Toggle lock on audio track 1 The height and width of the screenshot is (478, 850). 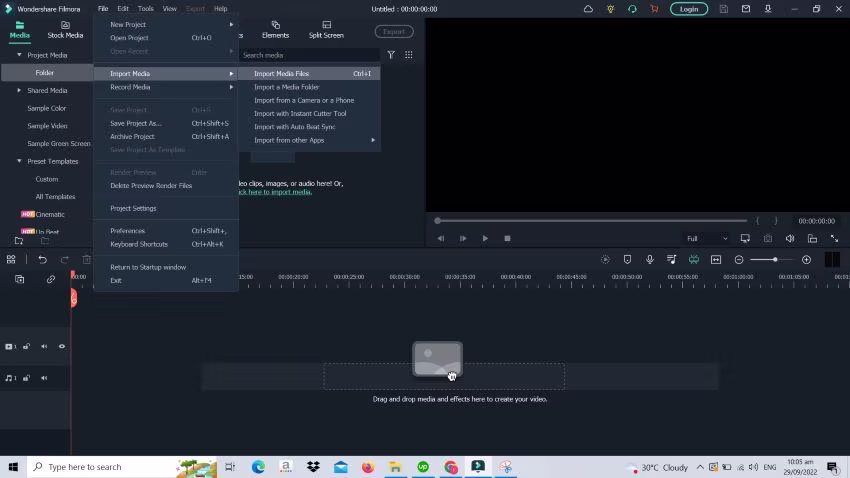(x=26, y=378)
